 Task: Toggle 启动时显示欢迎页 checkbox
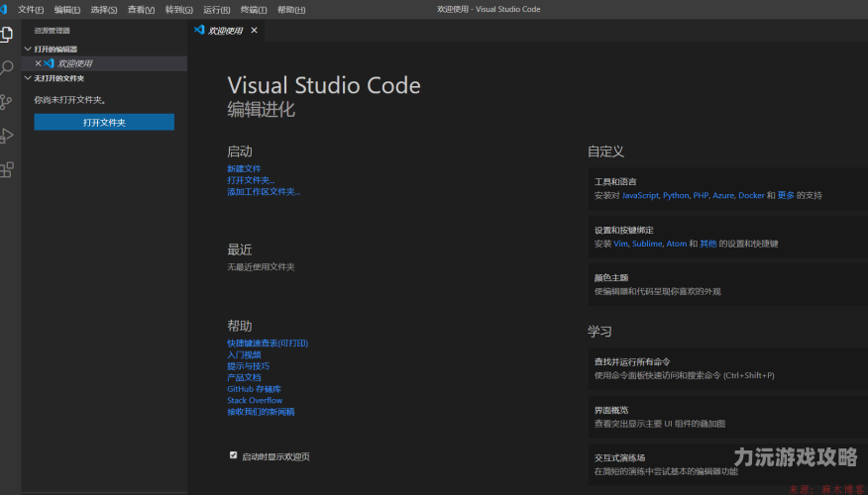(x=233, y=455)
